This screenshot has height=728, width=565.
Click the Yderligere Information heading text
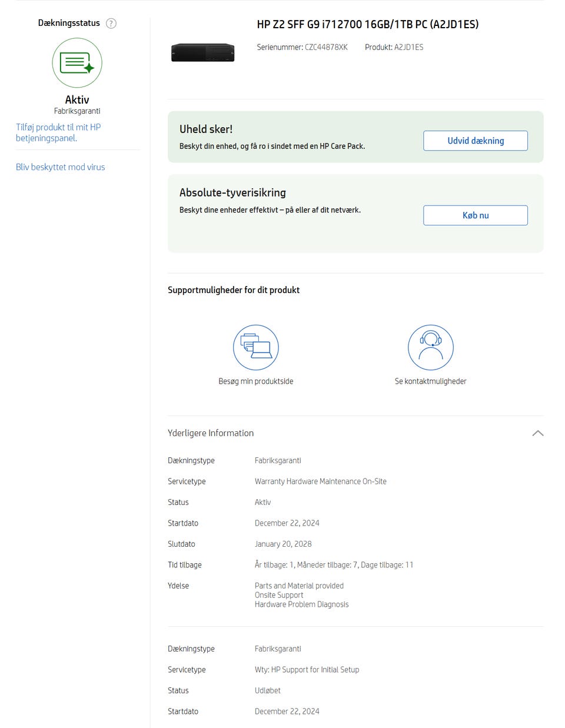[211, 433]
